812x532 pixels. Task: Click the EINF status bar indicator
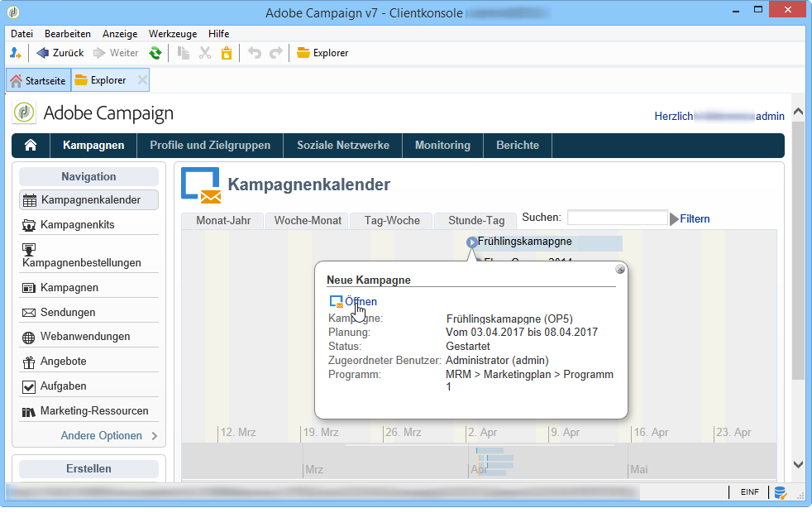click(749, 492)
